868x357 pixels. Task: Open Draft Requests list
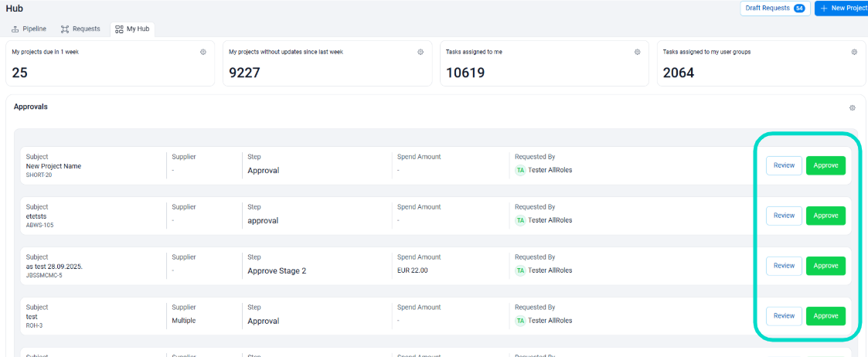[774, 8]
